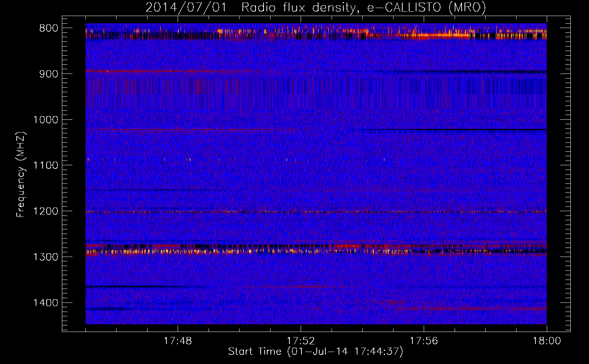Select the 1200 frequency tick label
589x364 pixels.
[46, 211]
